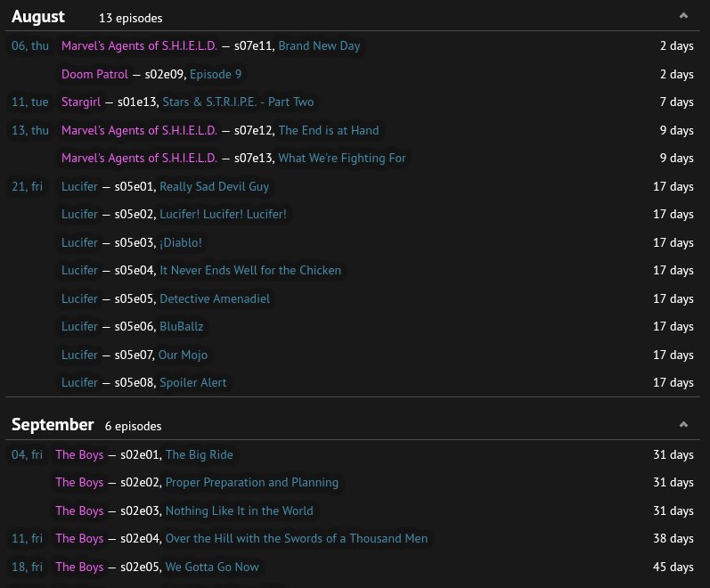
Task: Open Doom Patrol's Episode 9 title link
Action: 216,74
